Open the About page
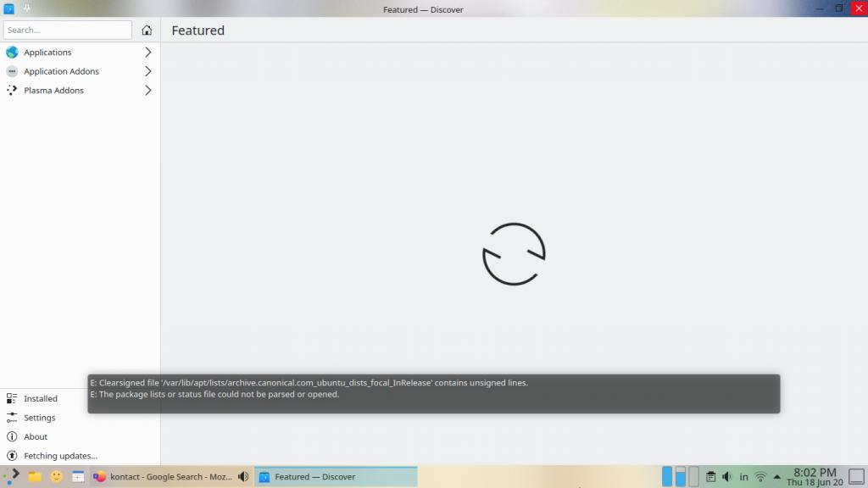Screen dimensions: 868x488 [36, 437]
